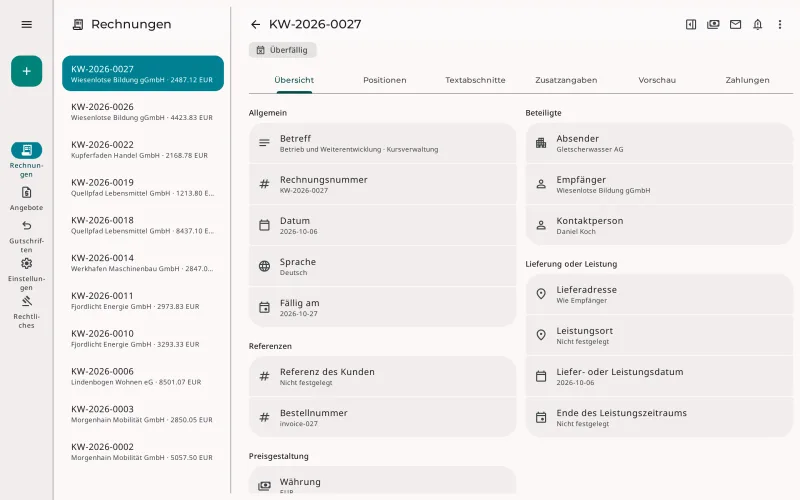The image size is (800, 500).
Task: Edit the Liefer- oder Leistungsdatum entry
Action: 659,376
